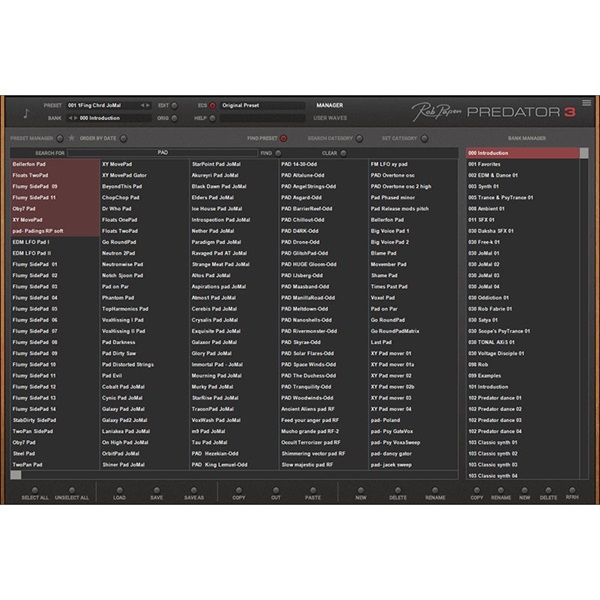Viewport: 600px width, 600px height.
Task: Select the next bank arrow
Action: [75, 118]
